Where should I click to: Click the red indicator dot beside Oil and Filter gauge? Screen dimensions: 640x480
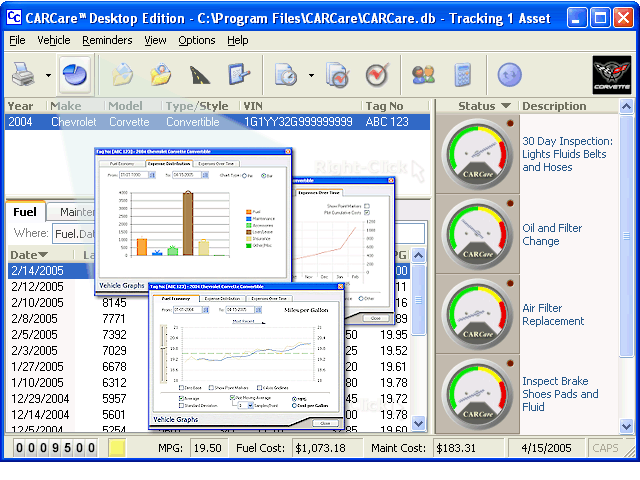click(510, 203)
